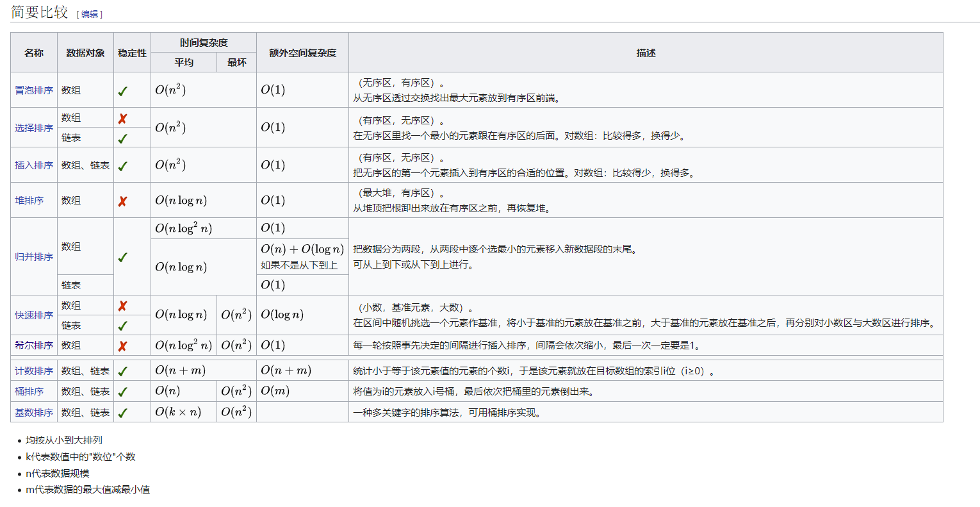
Task: Click the bullet n代表数据规模
Action: tap(58, 474)
